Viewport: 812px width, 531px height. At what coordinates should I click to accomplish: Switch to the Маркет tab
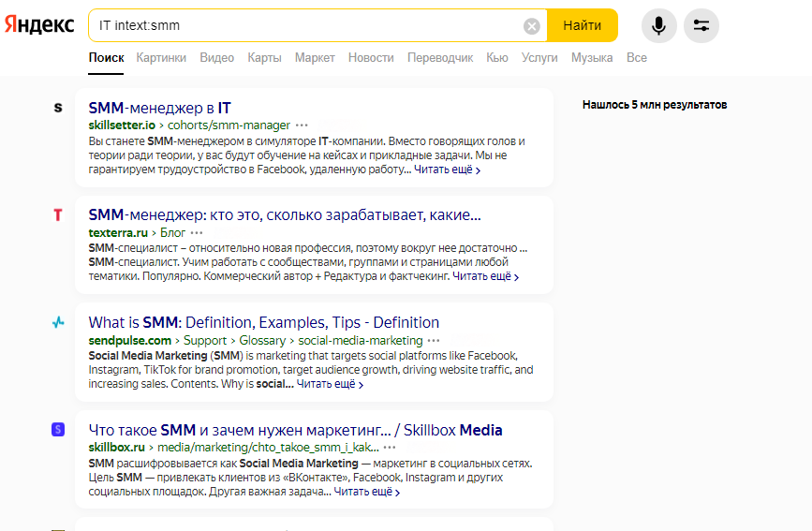pyautogui.click(x=315, y=57)
